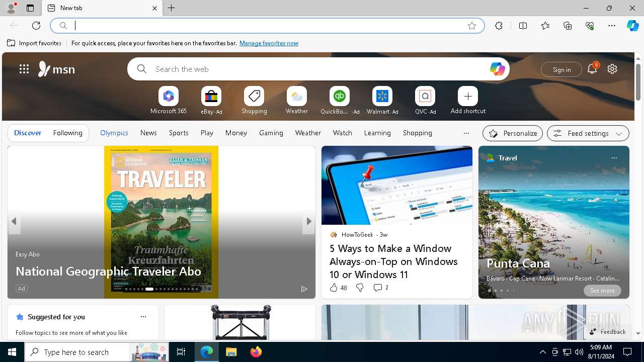644x362 pixels.
Task: Open eBay shortcut
Action: click(211, 100)
